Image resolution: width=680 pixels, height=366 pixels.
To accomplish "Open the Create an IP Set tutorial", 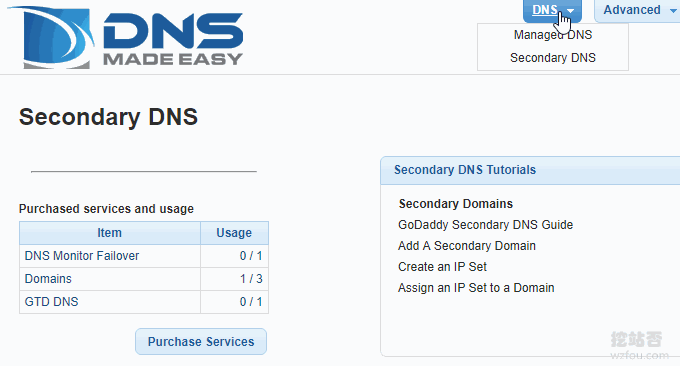I will coord(442,267).
